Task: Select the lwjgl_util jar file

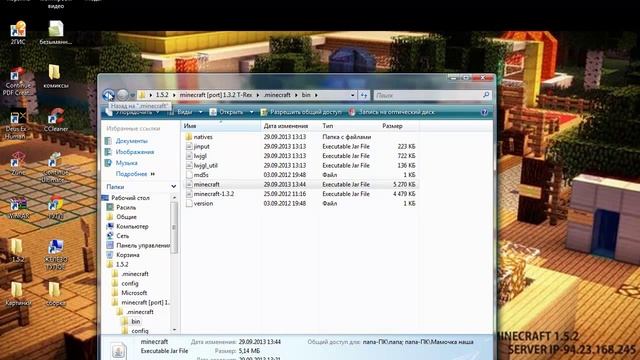Action: pos(205,165)
